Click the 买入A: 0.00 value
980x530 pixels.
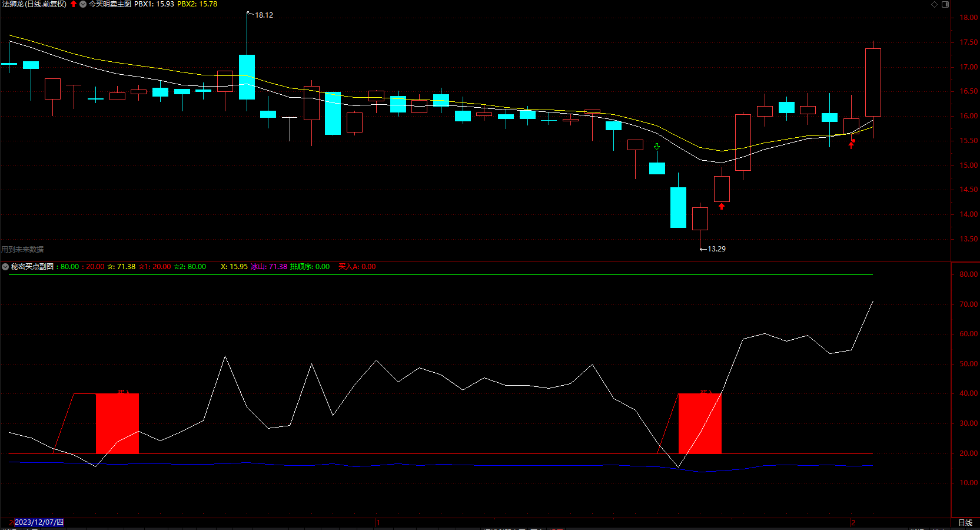[357, 267]
